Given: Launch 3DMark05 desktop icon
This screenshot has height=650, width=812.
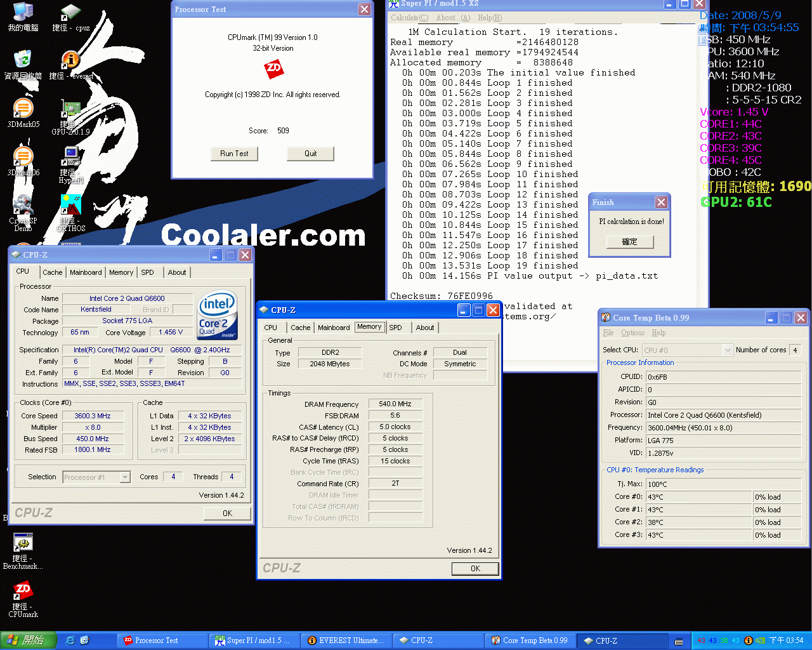Looking at the screenshot, I should coord(23,112).
